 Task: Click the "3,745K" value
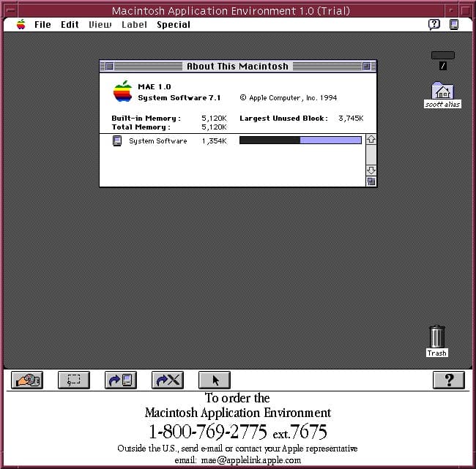[x=351, y=119]
